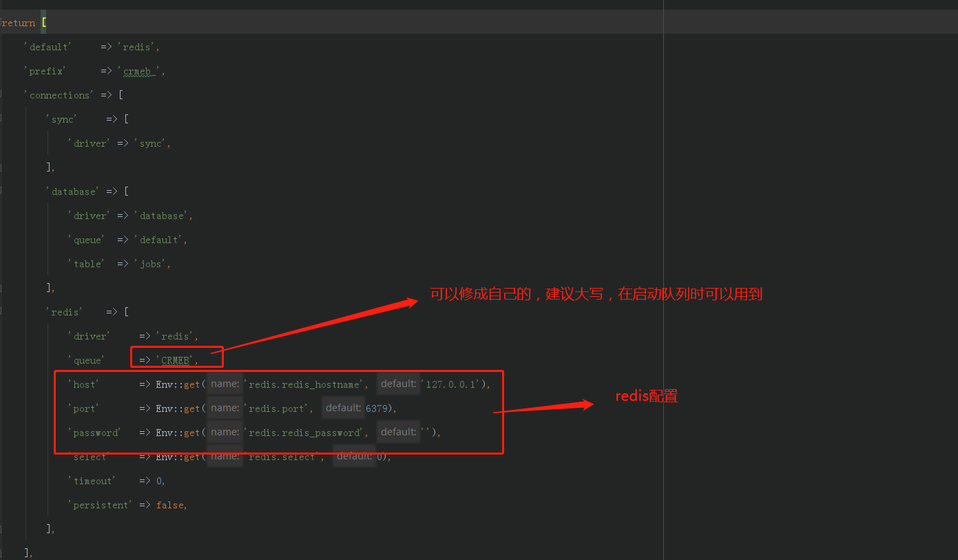The height and width of the screenshot is (560, 958).
Task: Click Env::get on the password line
Action: [178, 433]
